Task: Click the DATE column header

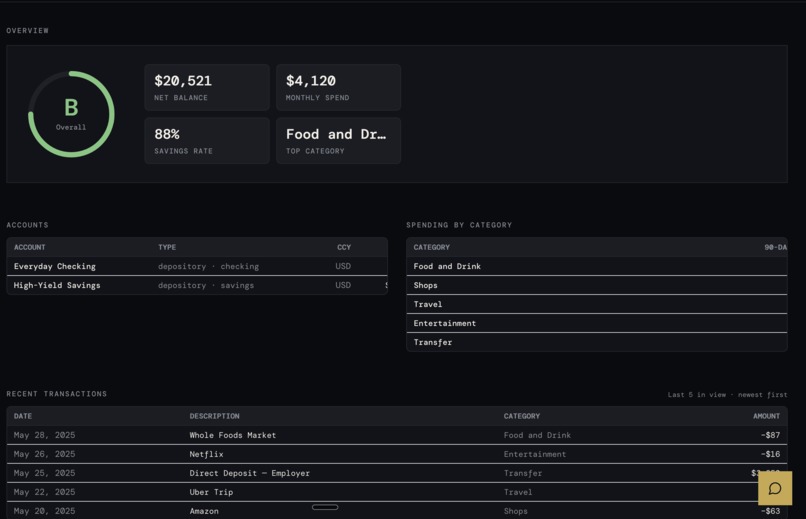Action: point(23,416)
